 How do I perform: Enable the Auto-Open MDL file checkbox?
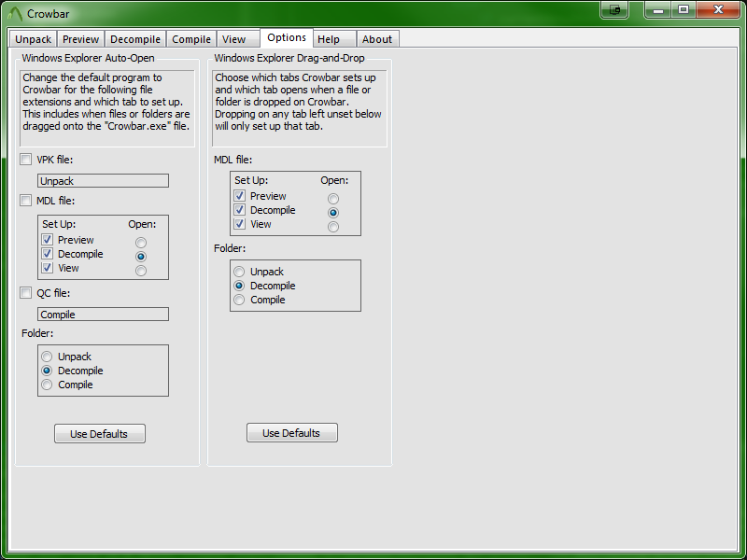26,200
